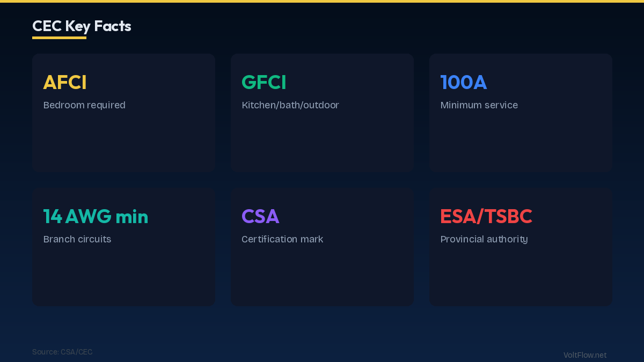Click the Branch circuits description

coord(77,239)
